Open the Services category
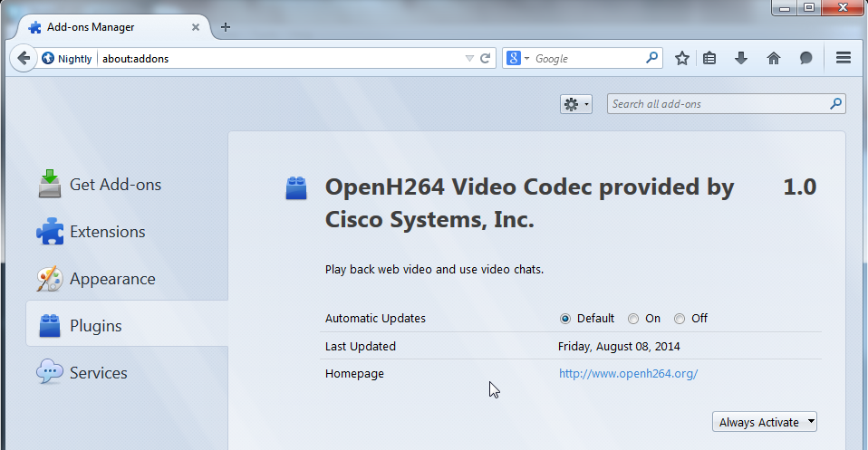 (127, 372)
